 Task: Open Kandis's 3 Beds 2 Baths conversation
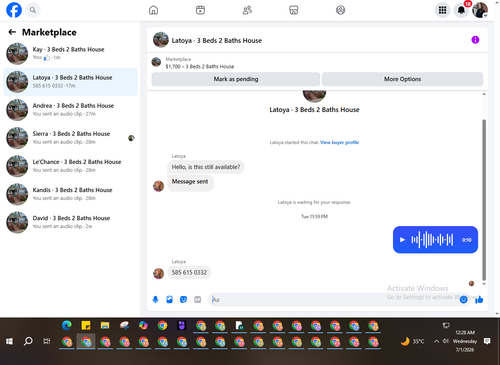tap(70, 194)
